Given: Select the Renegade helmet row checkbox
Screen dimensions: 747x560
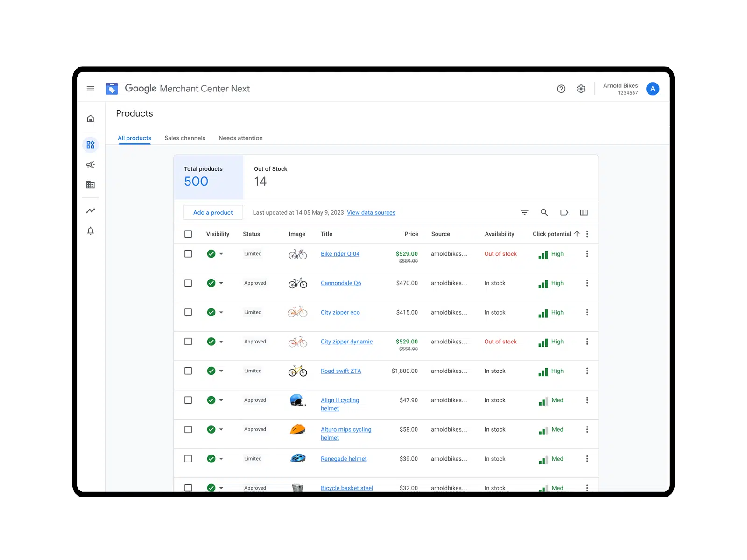Looking at the screenshot, I should click(188, 459).
